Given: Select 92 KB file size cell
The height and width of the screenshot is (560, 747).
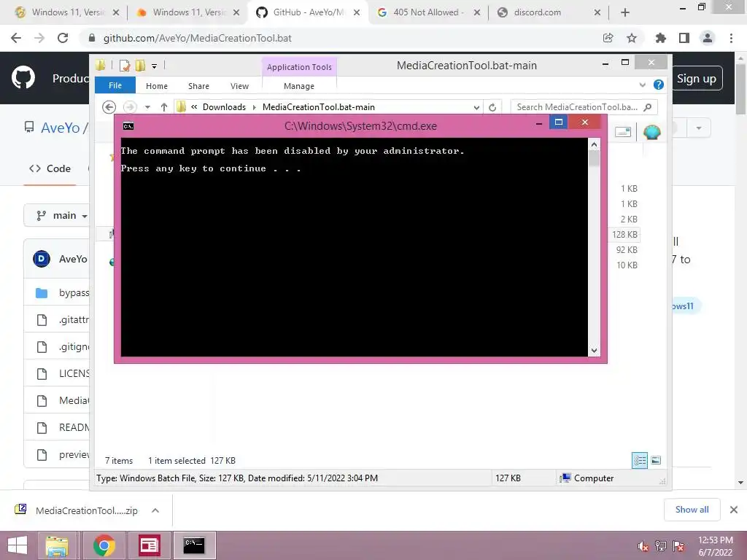Looking at the screenshot, I should click(x=627, y=249).
